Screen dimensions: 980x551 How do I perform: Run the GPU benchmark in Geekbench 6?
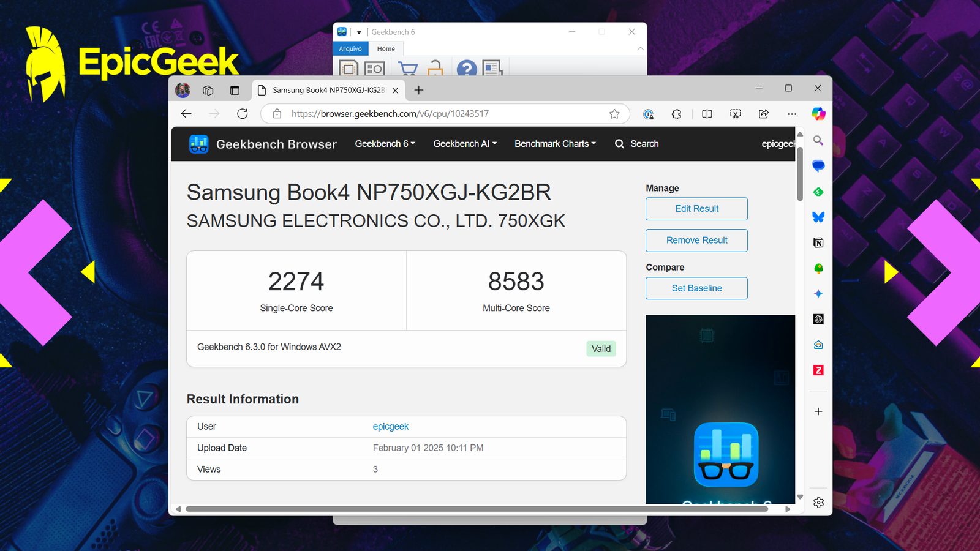click(x=374, y=69)
